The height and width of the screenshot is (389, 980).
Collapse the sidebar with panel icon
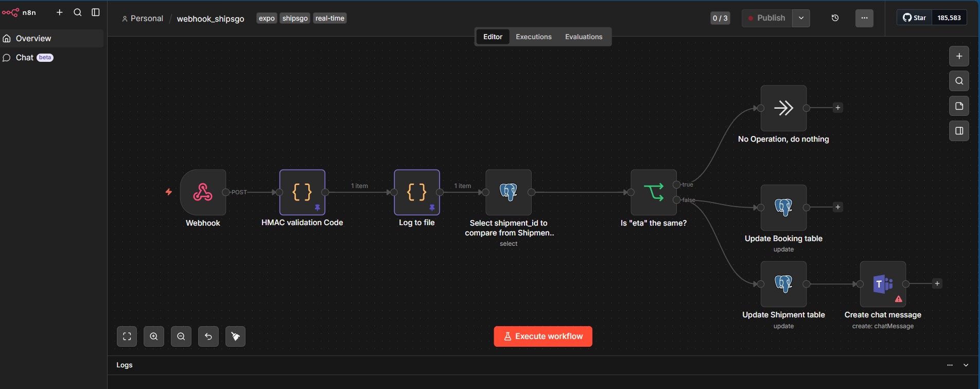96,12
